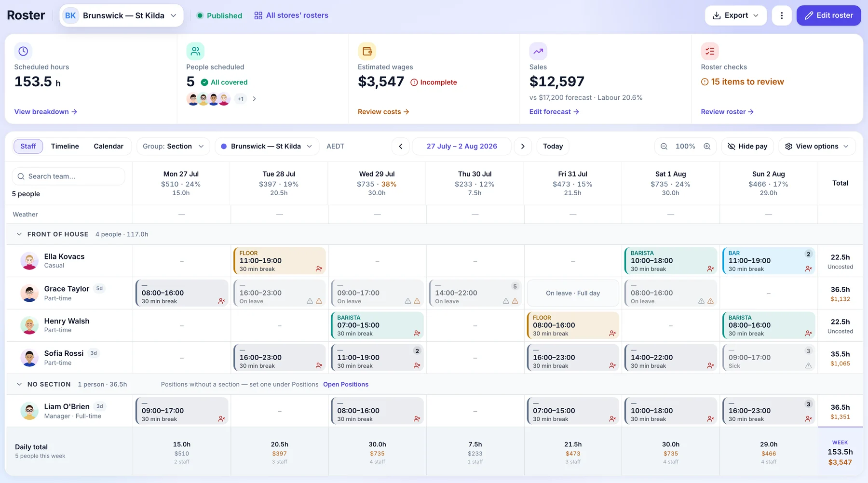868x483 pixels.
Task: Open the store filter dropdown beside AEDT
Action: [x=267, y=146]
